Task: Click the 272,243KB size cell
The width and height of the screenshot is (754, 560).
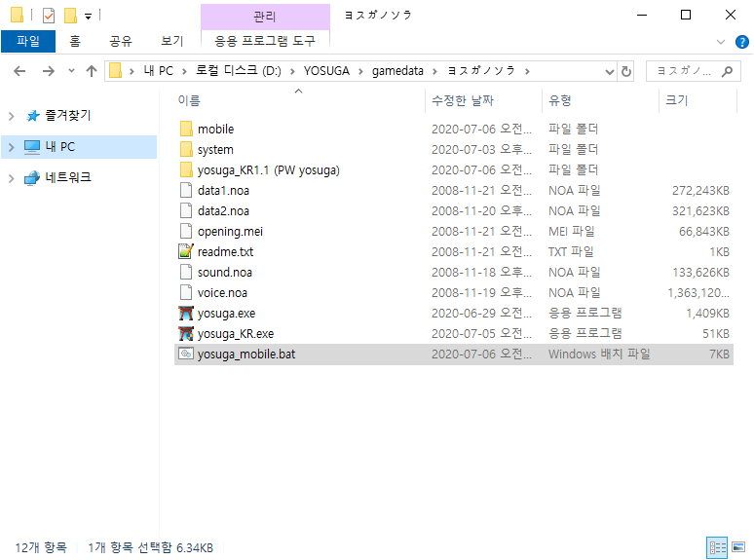Action: click(x=700, y=191)
